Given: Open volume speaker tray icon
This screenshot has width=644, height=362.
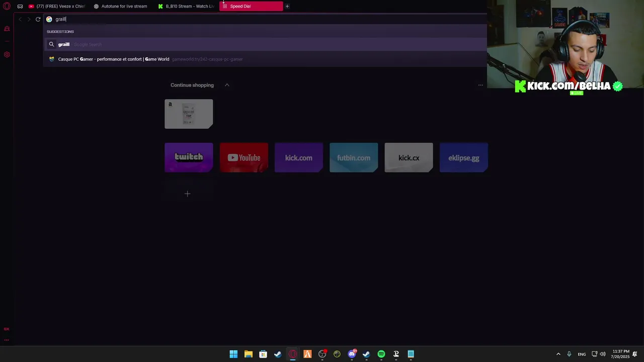Looking at the screenshot, I should point(603,354).
